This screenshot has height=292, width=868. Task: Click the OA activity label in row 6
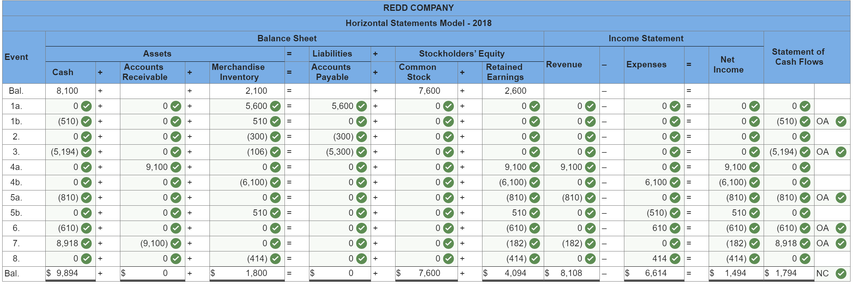(x=823, y=228)
